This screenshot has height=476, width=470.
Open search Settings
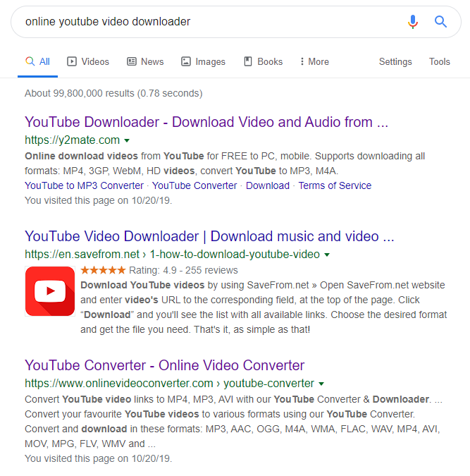pyautogui.click(x=395, y=61)
